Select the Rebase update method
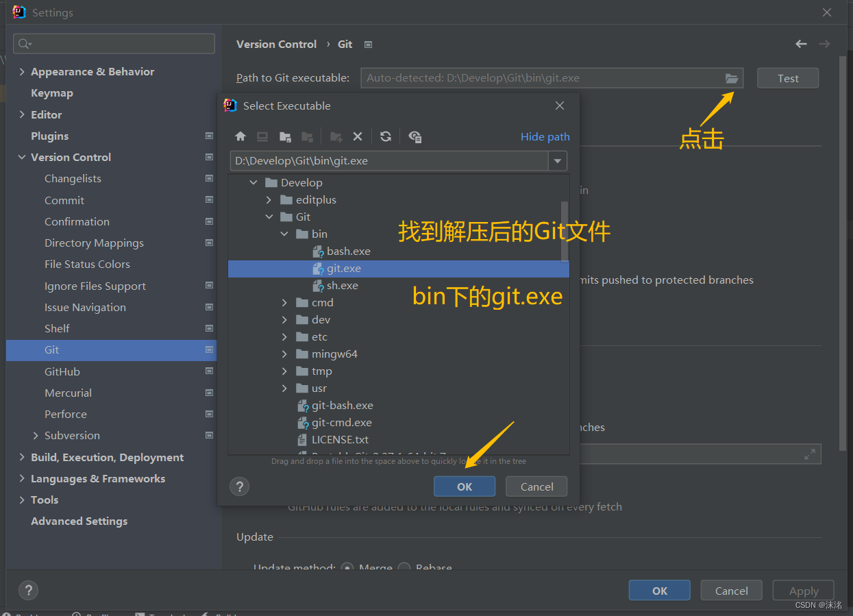 (404, 568)
